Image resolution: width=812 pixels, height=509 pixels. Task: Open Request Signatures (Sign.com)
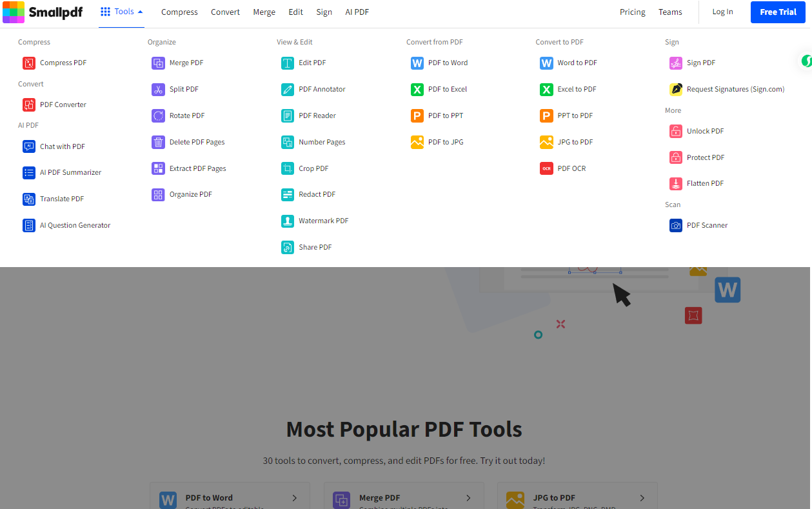point(727,89)
